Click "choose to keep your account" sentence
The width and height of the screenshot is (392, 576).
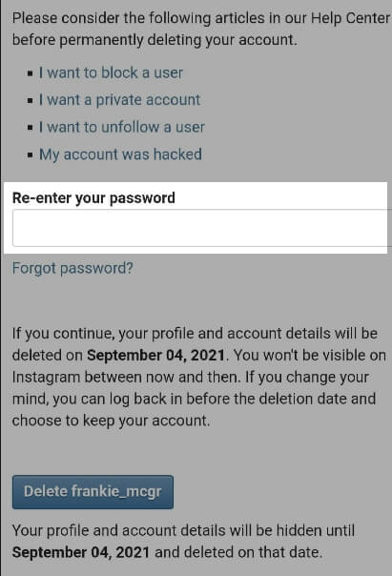click(x=111, y=421)
